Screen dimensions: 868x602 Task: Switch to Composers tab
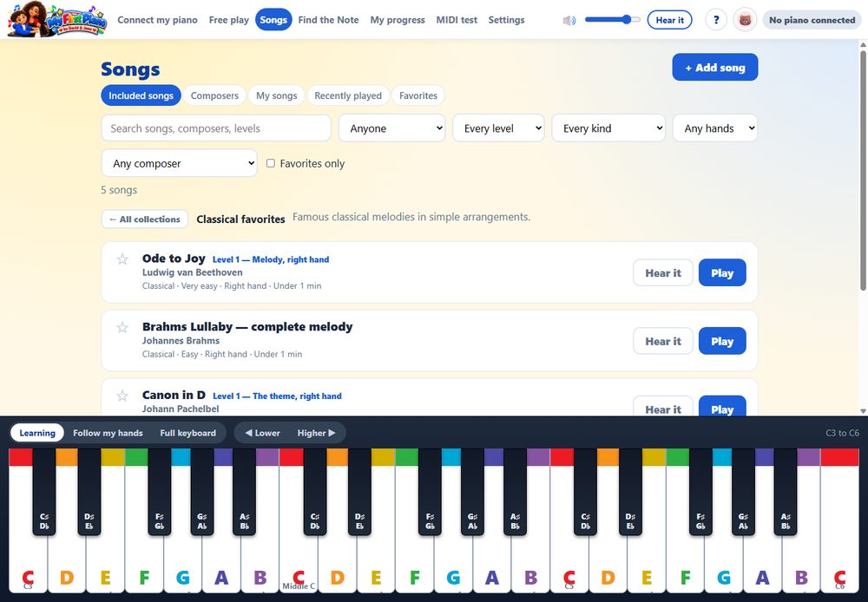[214, 95]
